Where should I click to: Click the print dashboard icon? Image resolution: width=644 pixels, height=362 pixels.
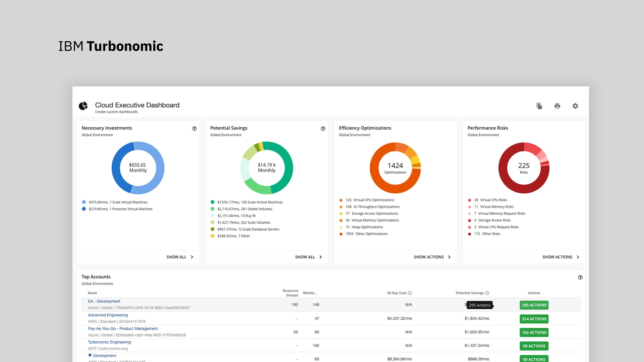pos(557,106)
